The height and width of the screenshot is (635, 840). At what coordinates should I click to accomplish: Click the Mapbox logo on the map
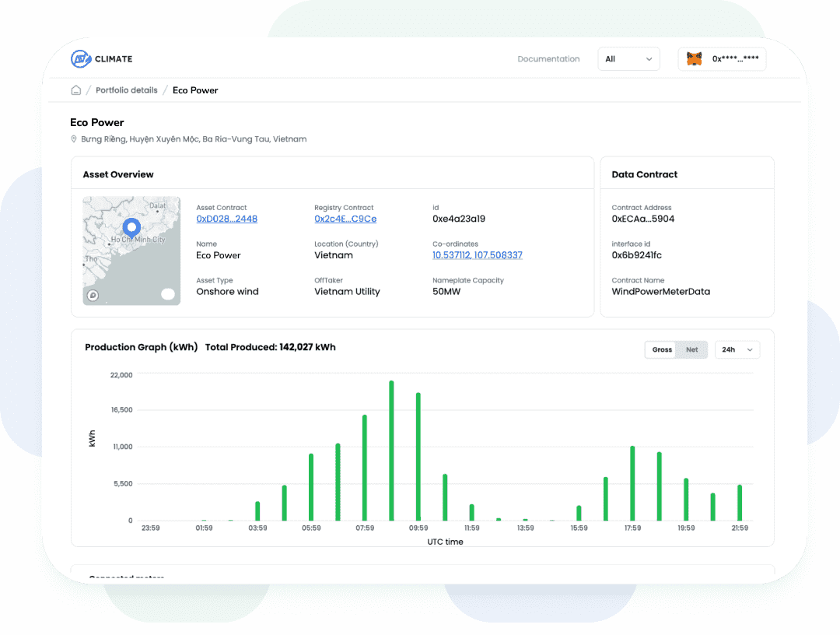93,295
